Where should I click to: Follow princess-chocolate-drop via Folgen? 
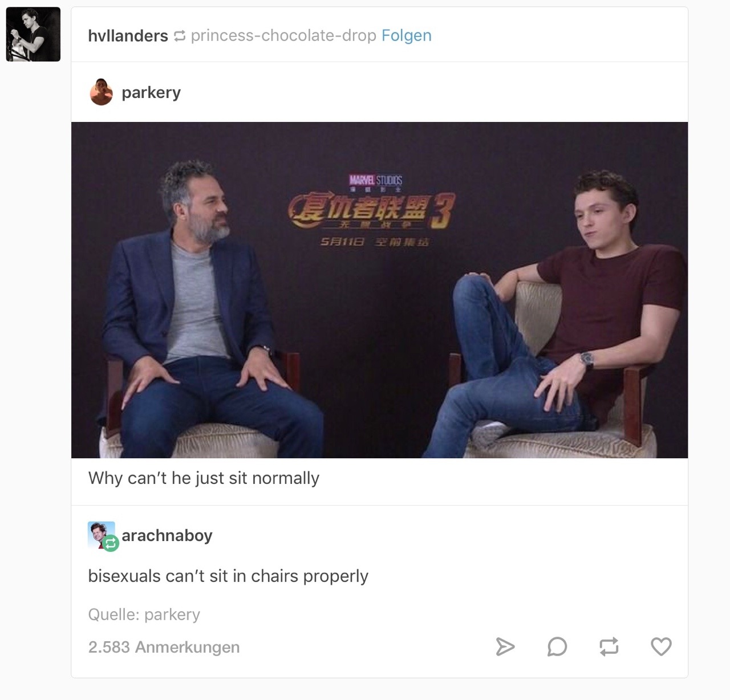(407, 35)
